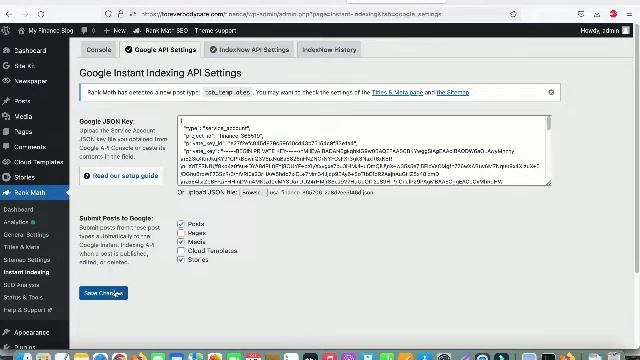Screen dimensions: 640x360
Task: Toggle the Media checkbox
Action: [181, 242]
